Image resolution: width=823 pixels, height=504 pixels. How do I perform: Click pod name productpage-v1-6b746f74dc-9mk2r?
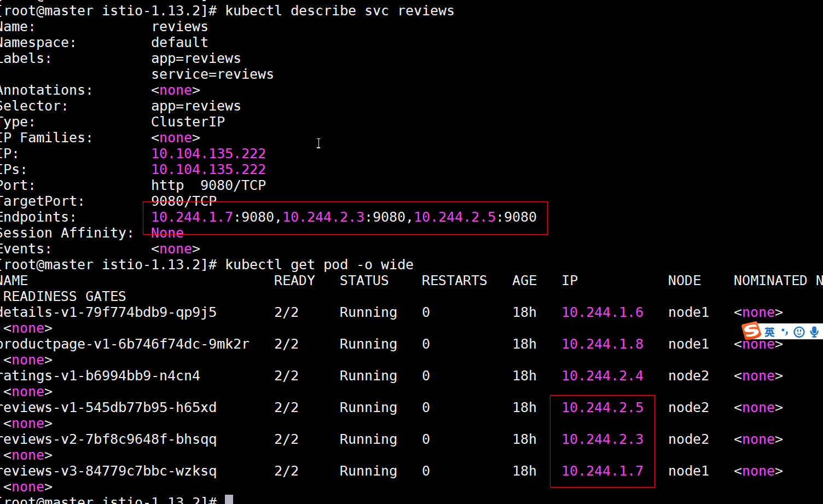point(124,344)
